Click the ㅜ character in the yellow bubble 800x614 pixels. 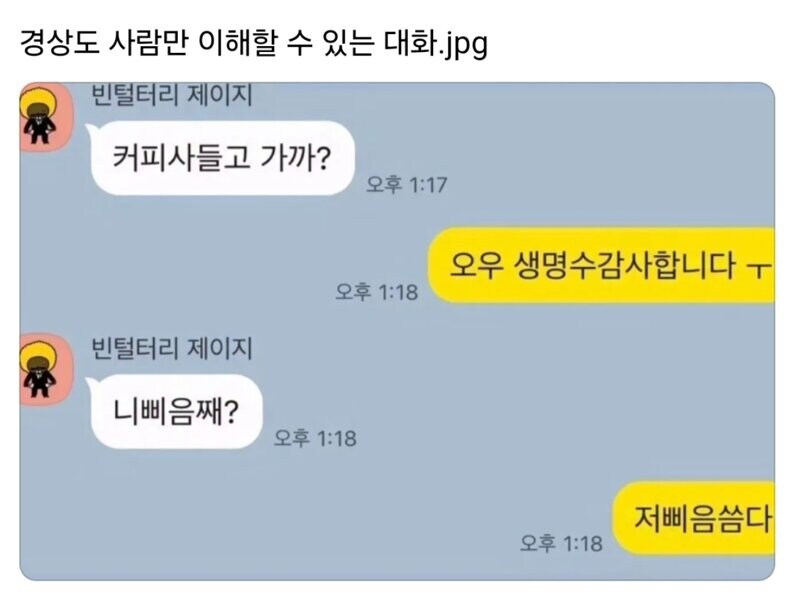pos(758,268)
